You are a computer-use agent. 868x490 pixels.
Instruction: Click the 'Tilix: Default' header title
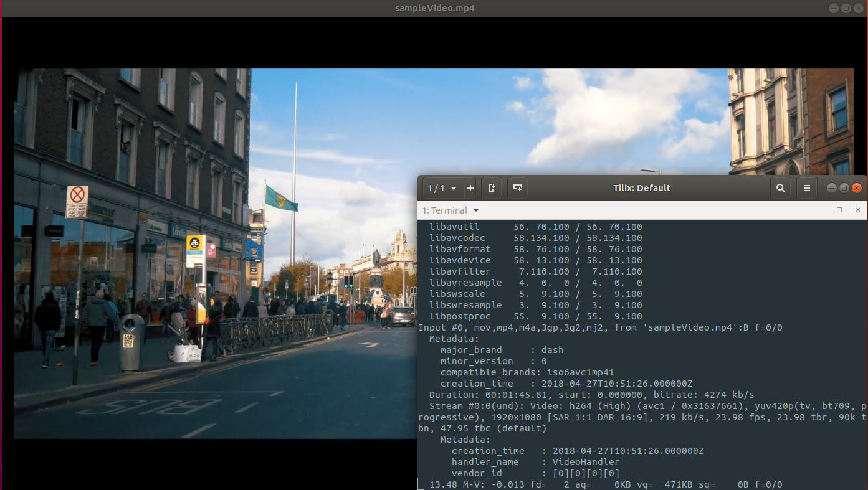pos(641,188)
